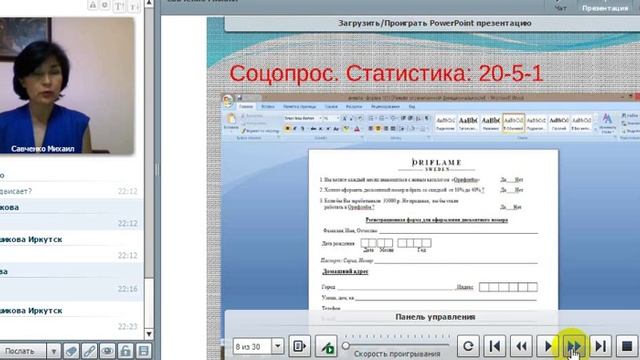Click the scrollbar up arrow above the video
Screen dimensions: 640x360
(x=149, y=4)
